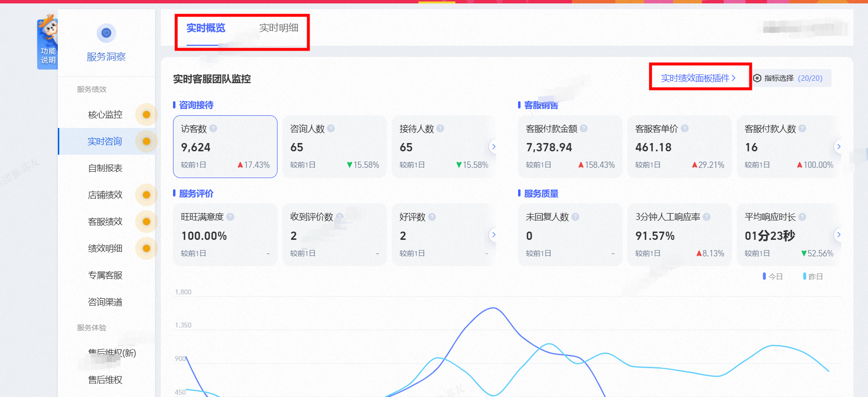The height and width of the screenshot is (397, 868).
Task: Switch to the 实时明细 tab
Action: [279, 28]
